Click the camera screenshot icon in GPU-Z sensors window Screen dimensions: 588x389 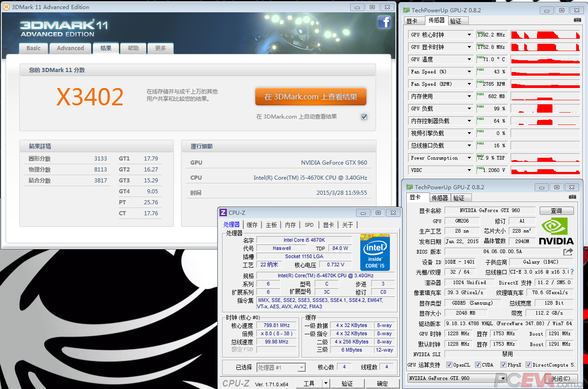coord(577,20)
